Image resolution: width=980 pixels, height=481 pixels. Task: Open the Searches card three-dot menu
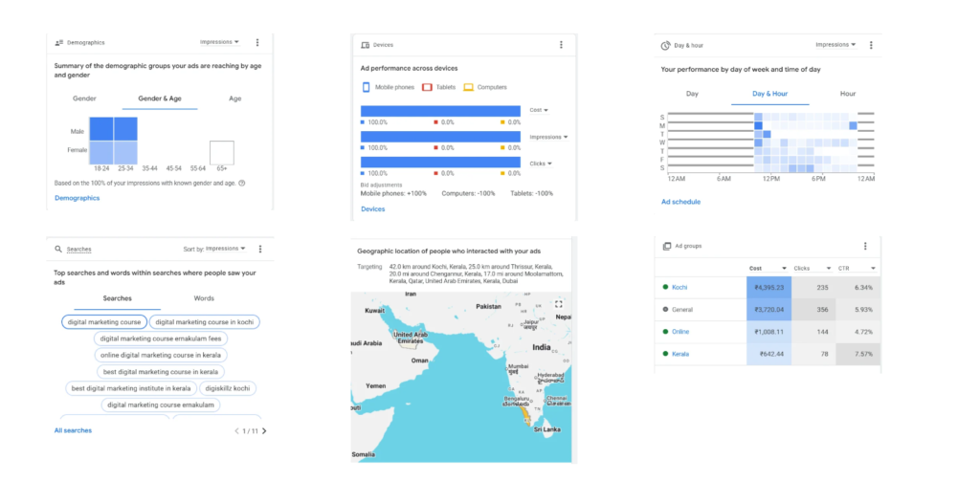click(259, 249)
